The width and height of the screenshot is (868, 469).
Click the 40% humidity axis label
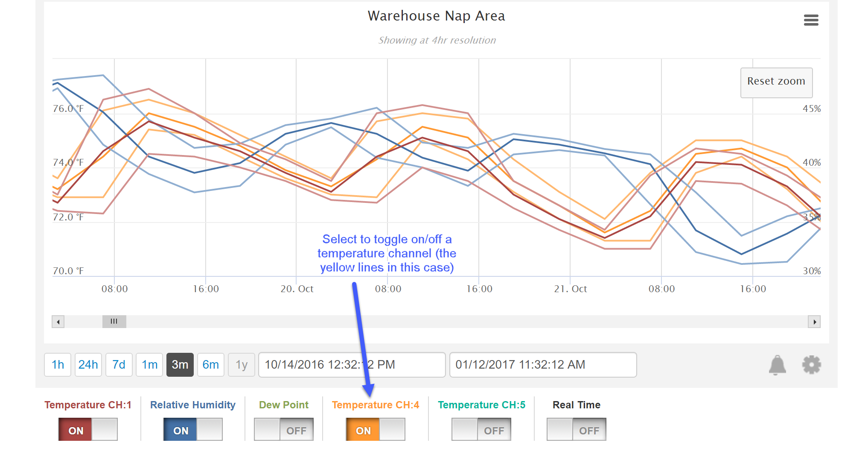812,163
